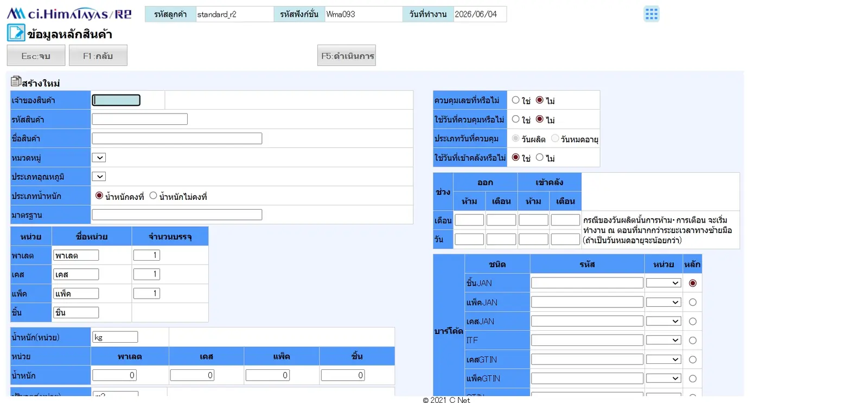Focus the เจ้าของสินค้า input field
Screen dimensions: 868x403
point(116,100)
